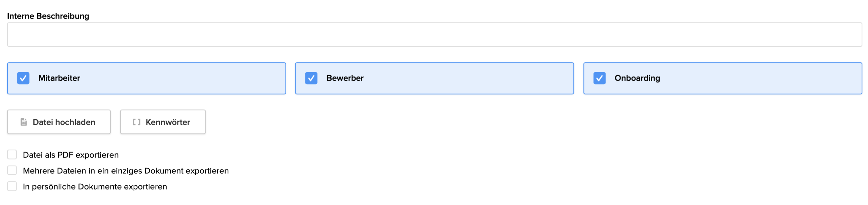This screenshot has width=868, height=205.
Task: Click the blue checkmark icon for Mitarbeiter
Action: (x=23, y=78)
